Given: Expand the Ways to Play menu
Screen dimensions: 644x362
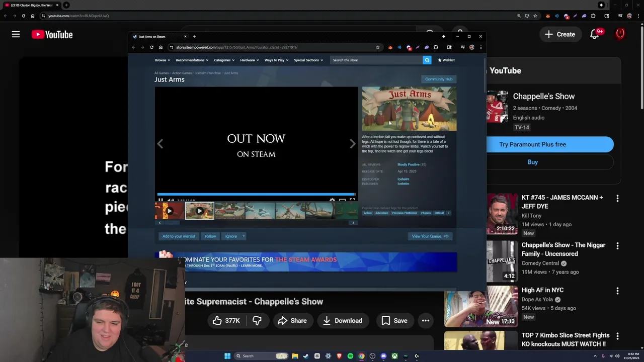Looking at the screenshot, I should coord(276,60).
